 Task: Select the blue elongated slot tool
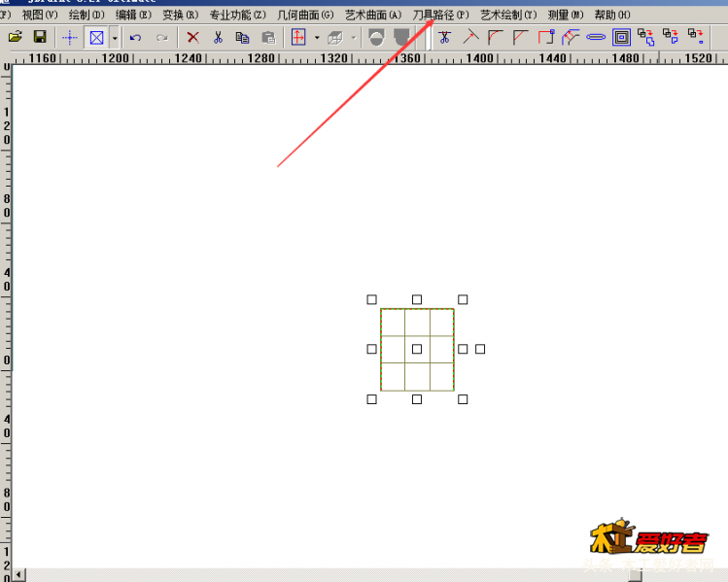click(x=596, y=37)
